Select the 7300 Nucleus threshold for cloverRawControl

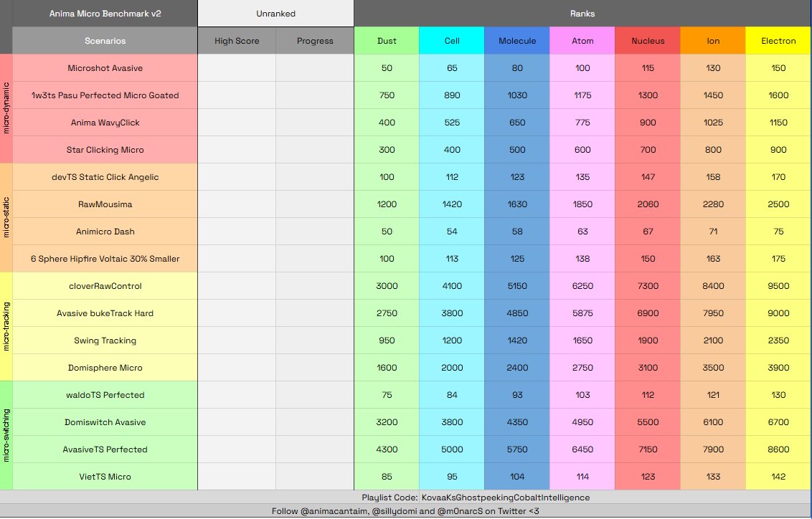647,286
